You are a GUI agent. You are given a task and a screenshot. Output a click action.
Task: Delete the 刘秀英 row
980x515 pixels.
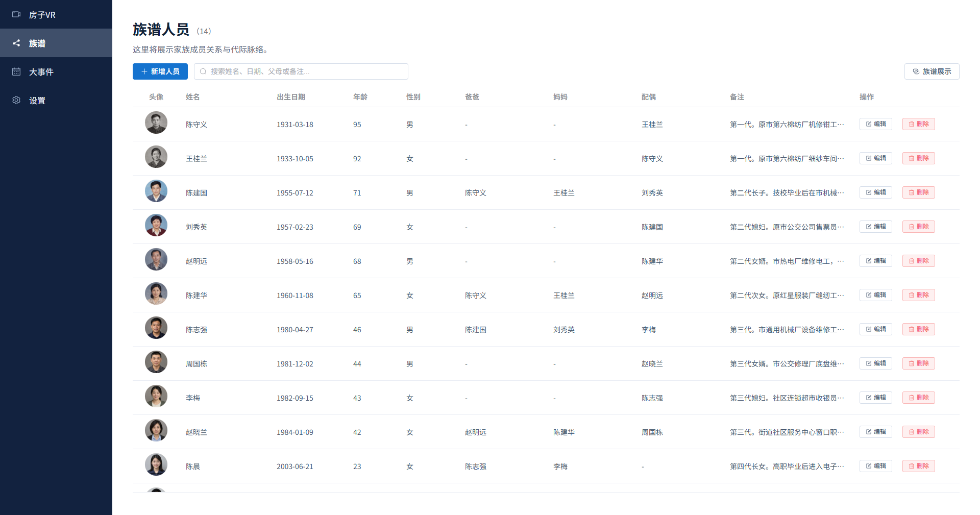pyautogui.click(x=919, y=227)
